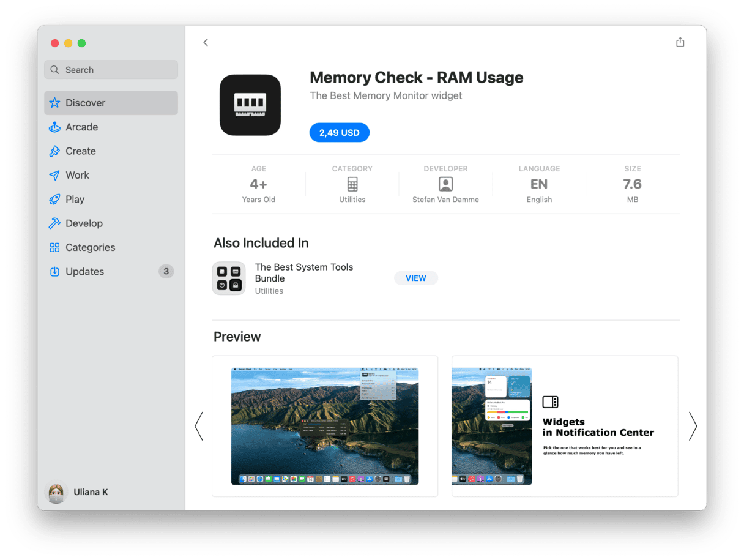Viewport: 744px width, 560px height.
Task: Click the EN language value
Action: pyautogui.click(x=539, y=184)
